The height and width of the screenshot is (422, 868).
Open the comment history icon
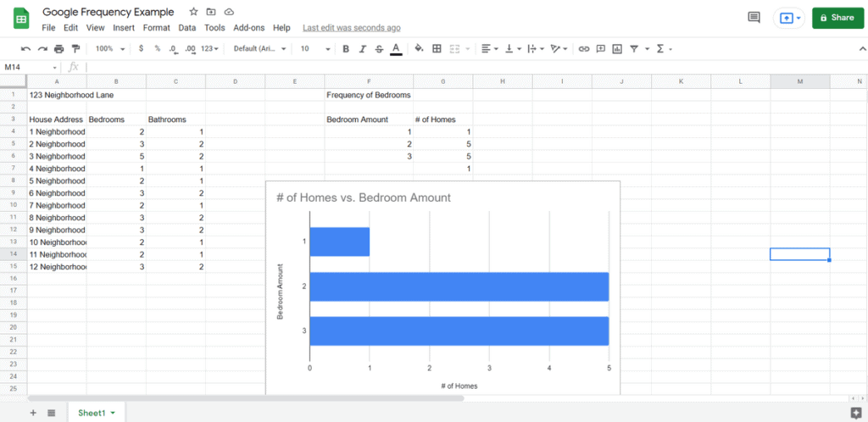click(754, 17)
